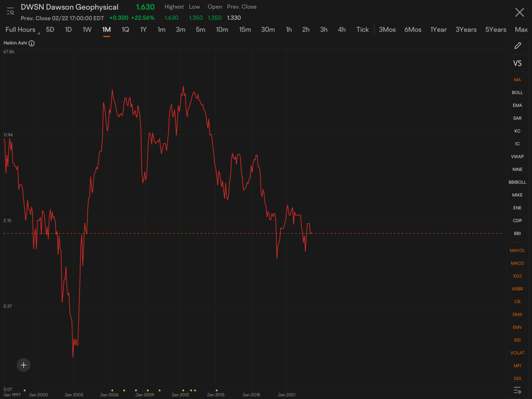The width and height of the screenshot is (532, 399).
Task: Enable the ENE indicator
Action: pos(517,208)
